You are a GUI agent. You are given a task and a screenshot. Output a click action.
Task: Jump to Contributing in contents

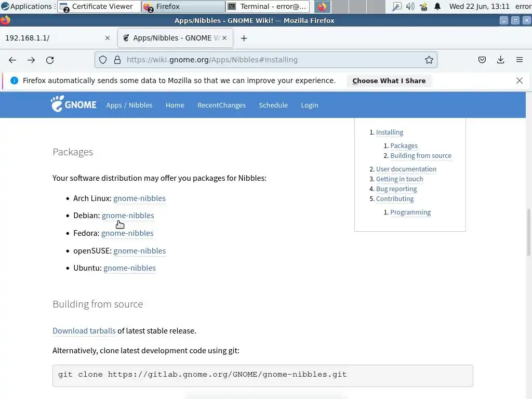pyautogui.click(x=395, y=199)
